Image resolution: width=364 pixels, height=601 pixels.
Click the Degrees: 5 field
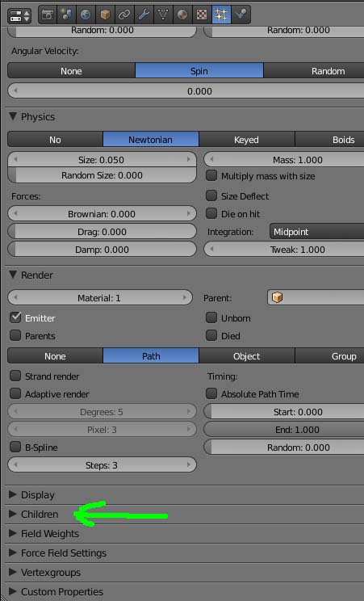[x=102, y=412]
